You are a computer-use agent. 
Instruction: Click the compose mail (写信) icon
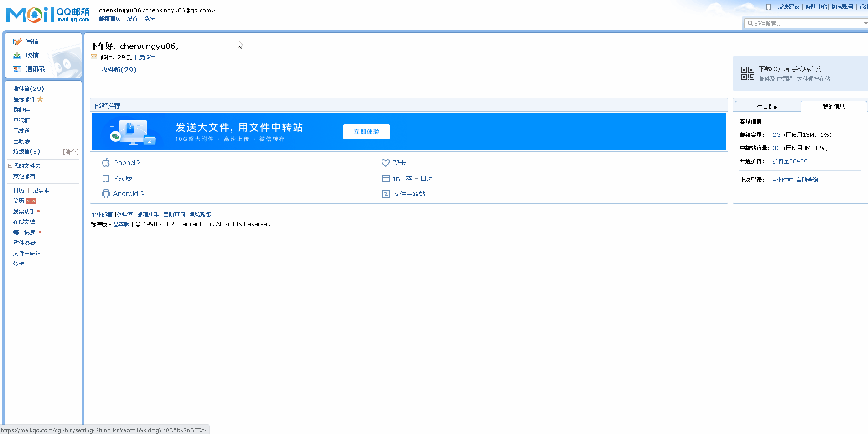pyautogui.click(x=17, y=41)
